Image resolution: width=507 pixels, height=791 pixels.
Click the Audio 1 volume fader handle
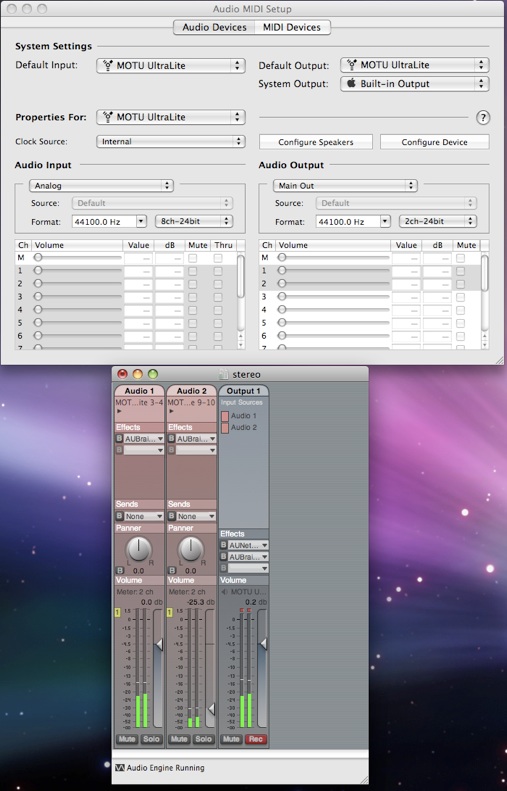(x=159, y=644)
